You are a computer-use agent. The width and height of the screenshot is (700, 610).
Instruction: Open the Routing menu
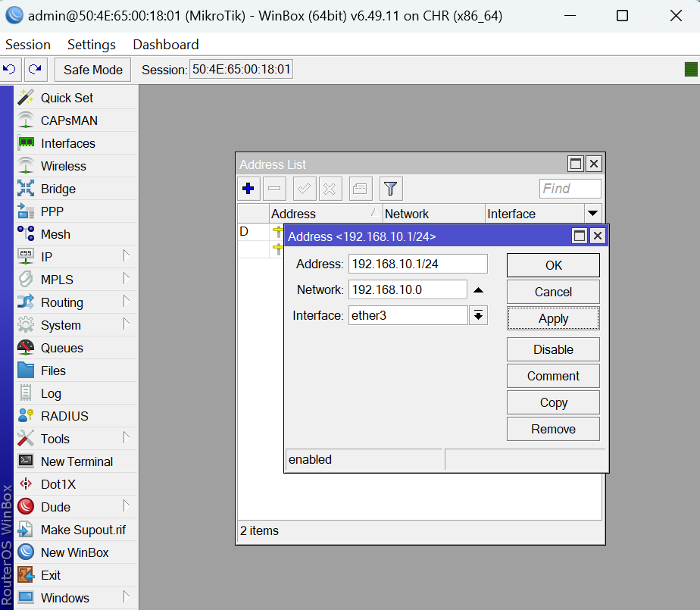(x=76, y=303)
